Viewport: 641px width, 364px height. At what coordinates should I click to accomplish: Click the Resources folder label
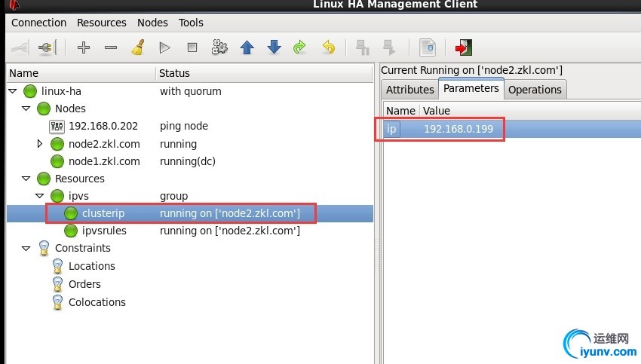(x=80, y=179)
